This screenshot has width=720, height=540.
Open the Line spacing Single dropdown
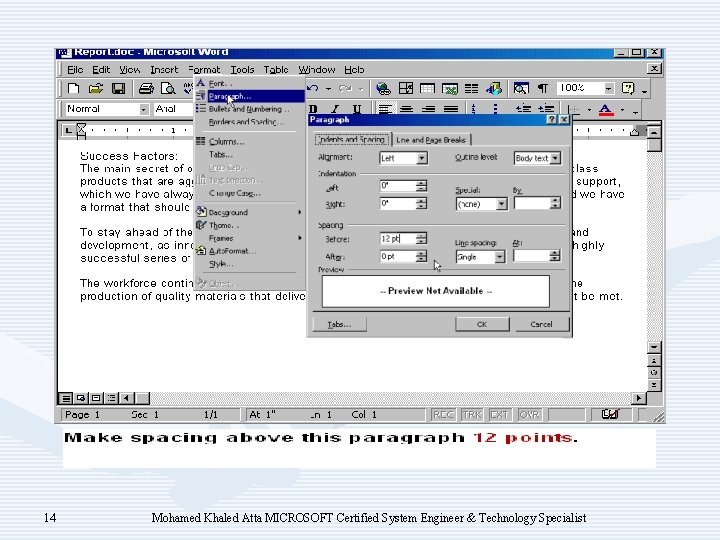500,257
